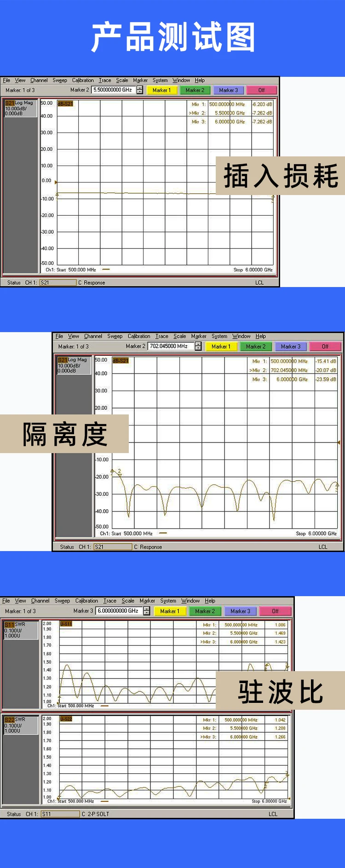This screenshot has width=345, height=868.
Task: Open File menu in insertion loss window
Action: [6, 80]
